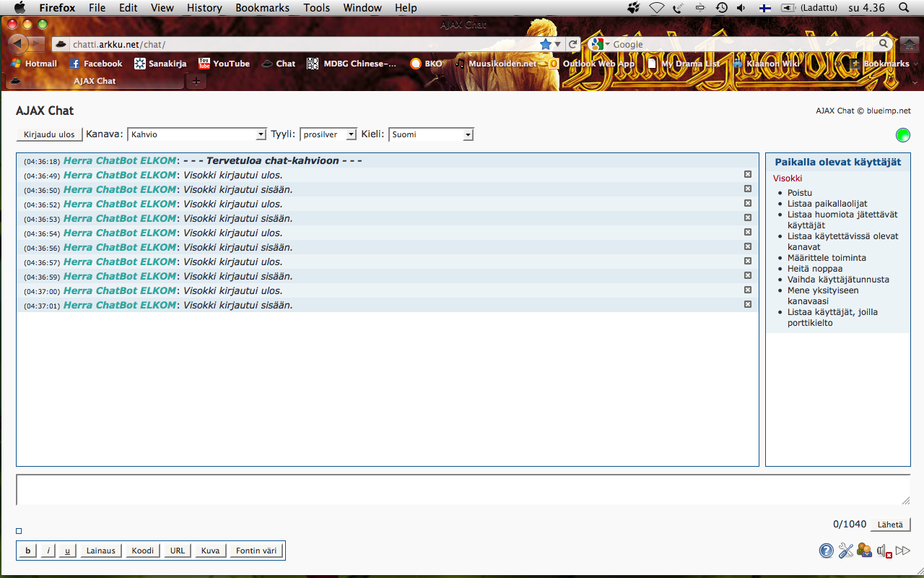This screenshot has height=578, width=924.
Task: Open the Apple menu
Action: [x=19, y=8]
